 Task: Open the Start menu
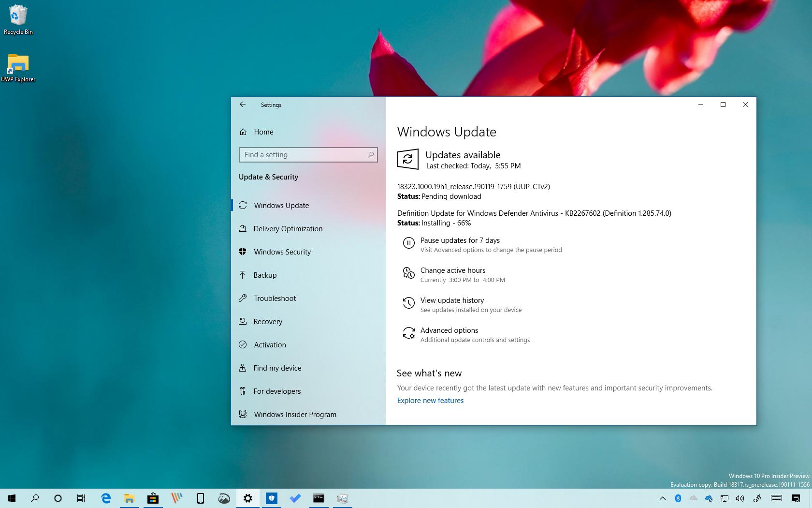[11, 498]
